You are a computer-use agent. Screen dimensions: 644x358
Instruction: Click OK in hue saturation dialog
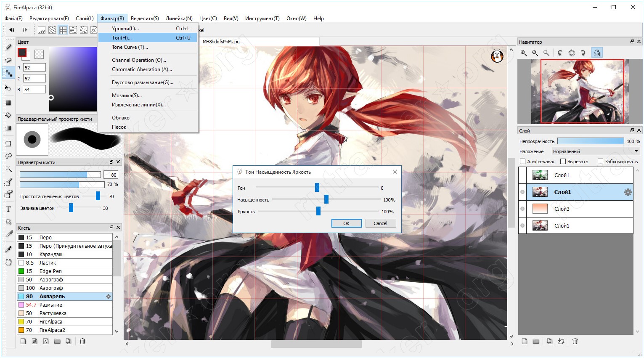tap(347, 223)
